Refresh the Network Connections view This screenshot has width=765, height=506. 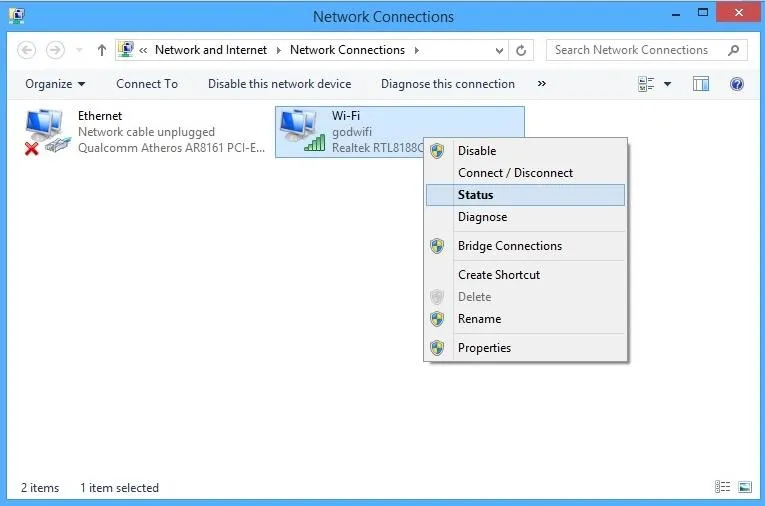pos(521,50)
